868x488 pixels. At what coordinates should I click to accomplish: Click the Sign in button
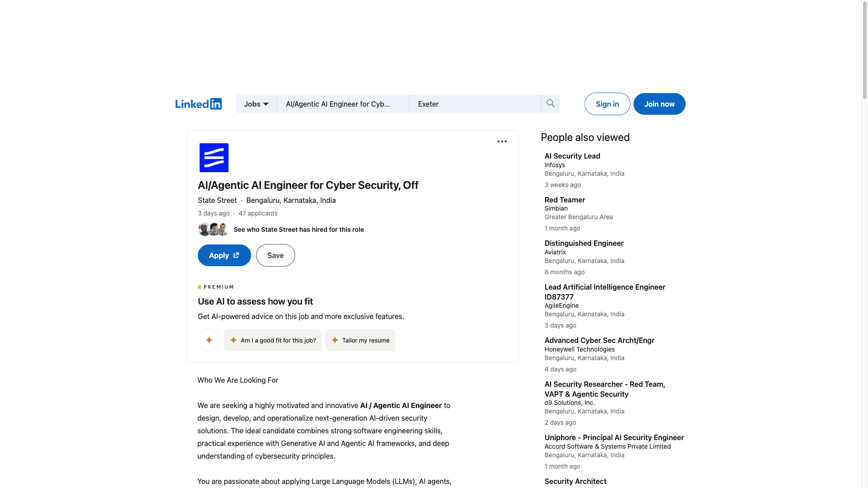(607, 104)
